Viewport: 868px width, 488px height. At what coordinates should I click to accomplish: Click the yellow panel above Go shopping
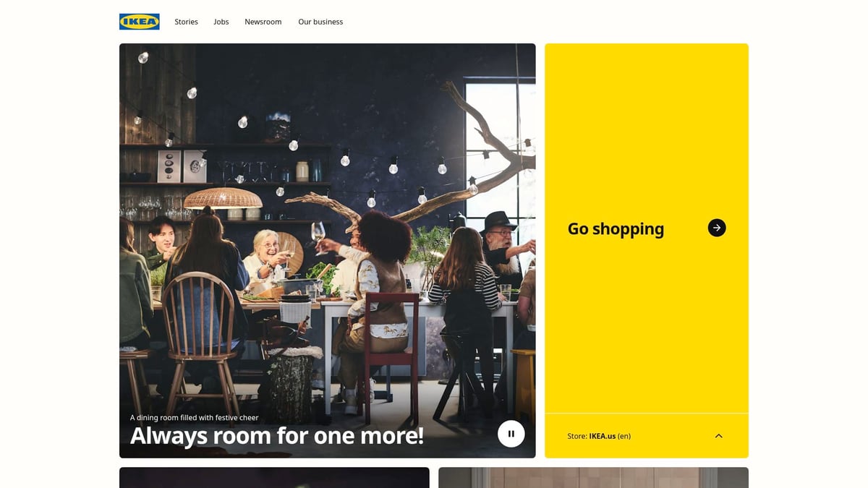[x=646, y=130]
